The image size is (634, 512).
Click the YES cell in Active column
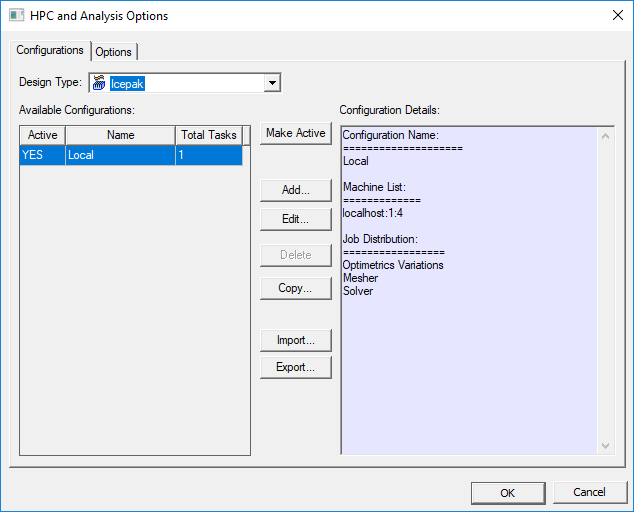tap(42, 155)
